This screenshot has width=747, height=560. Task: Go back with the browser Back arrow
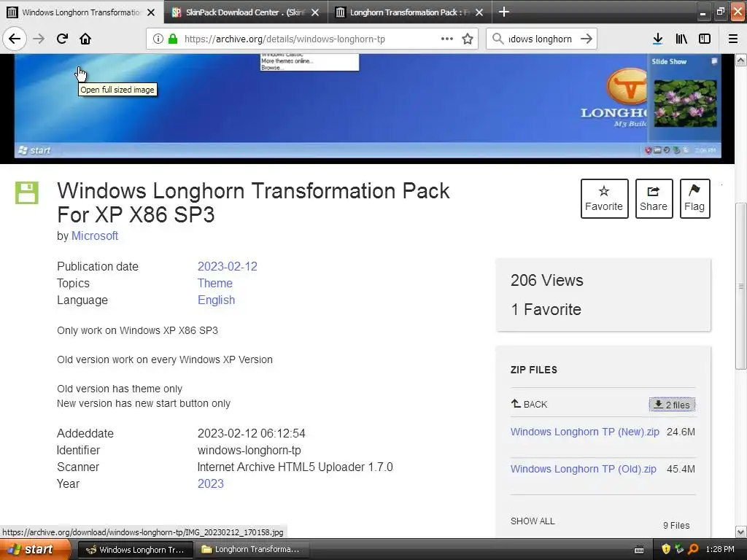point(15,39)
